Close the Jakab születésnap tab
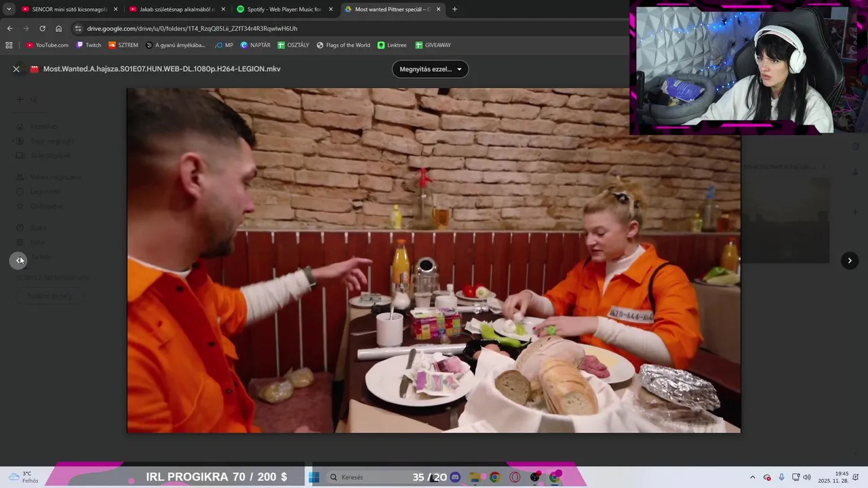The height and width of the screenshot is (488, 868). [223, 9]
